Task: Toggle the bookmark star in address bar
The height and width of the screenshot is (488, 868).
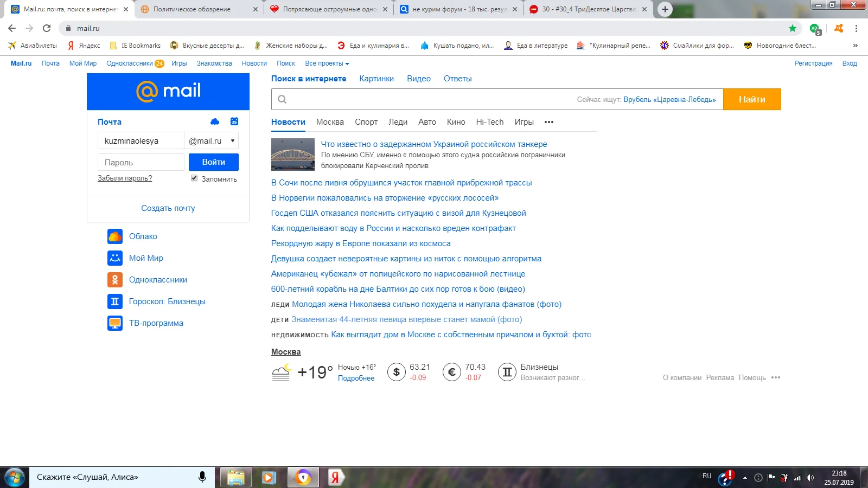Action: (793, 28)
